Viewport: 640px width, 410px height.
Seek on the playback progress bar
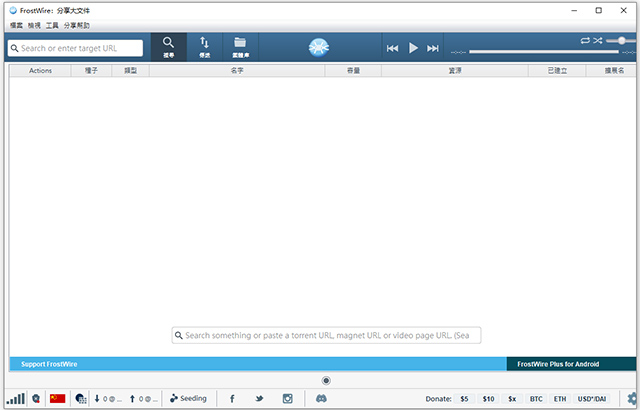[x=544, y=52]
